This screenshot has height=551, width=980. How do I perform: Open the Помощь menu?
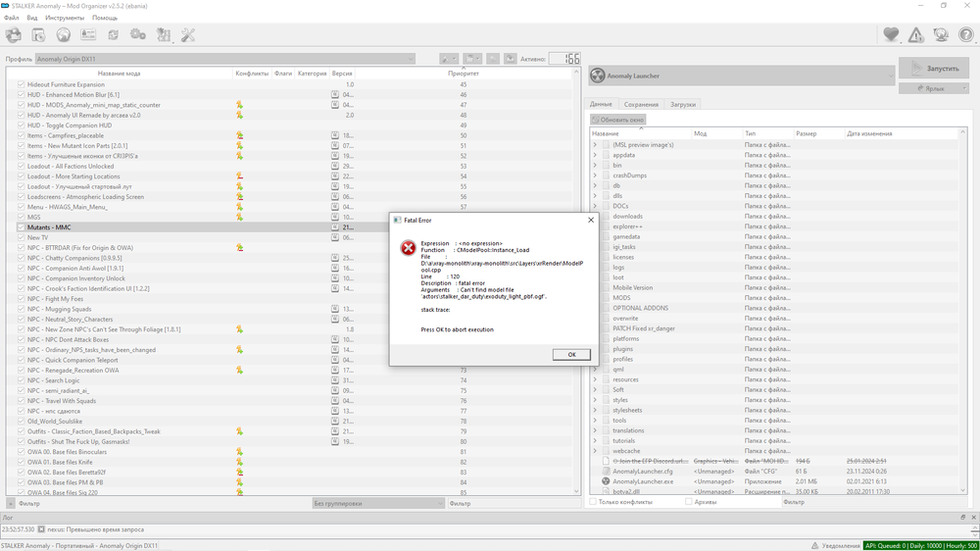105,18
